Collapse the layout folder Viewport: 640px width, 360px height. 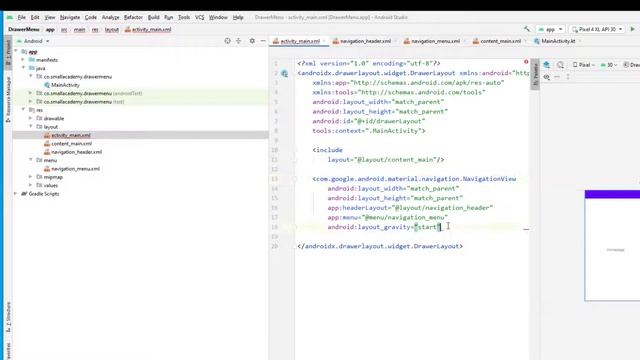[31, 126]
